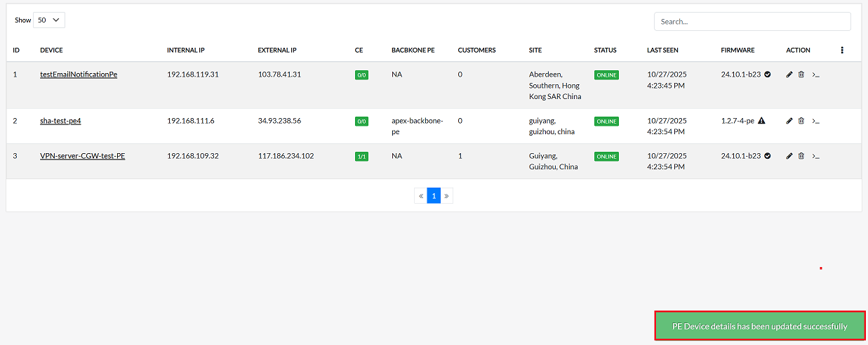Expand the Show 50 entries dropdown

49,20
